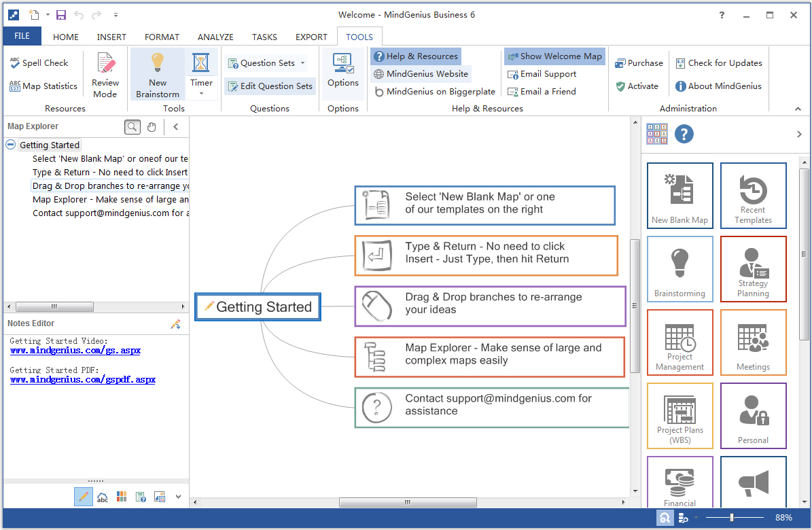This screenshot has height=530, width=812.
Task: Click the blue question mark help icon
Action: 684,134
